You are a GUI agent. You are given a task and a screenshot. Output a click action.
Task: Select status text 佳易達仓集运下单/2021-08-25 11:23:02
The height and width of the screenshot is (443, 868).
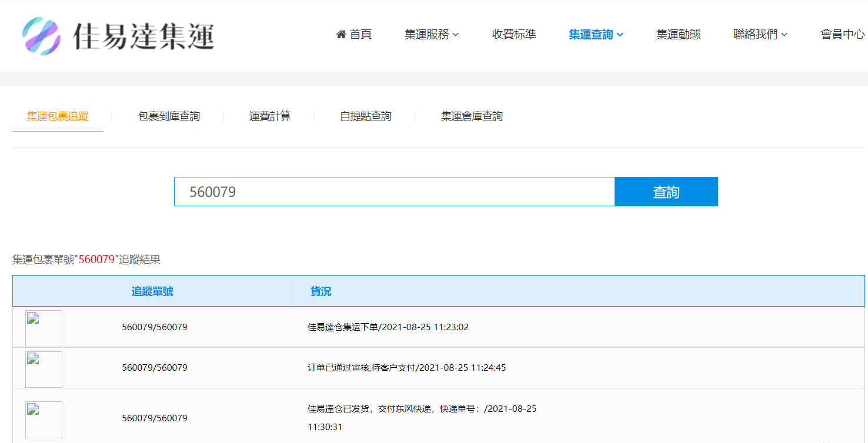click(x=388, y=327)
